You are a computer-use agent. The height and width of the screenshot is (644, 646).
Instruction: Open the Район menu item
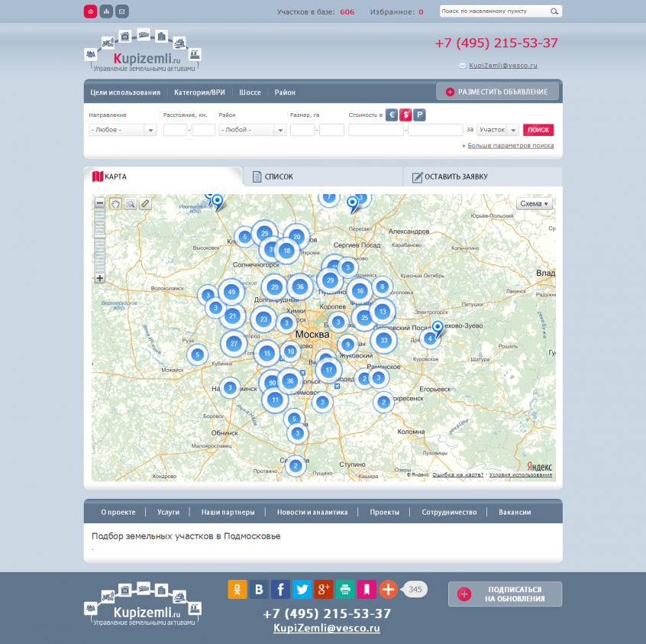click(285, 92)
